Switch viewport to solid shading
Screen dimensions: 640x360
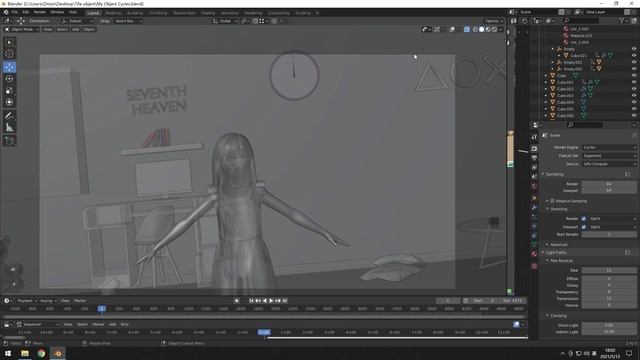482,29
